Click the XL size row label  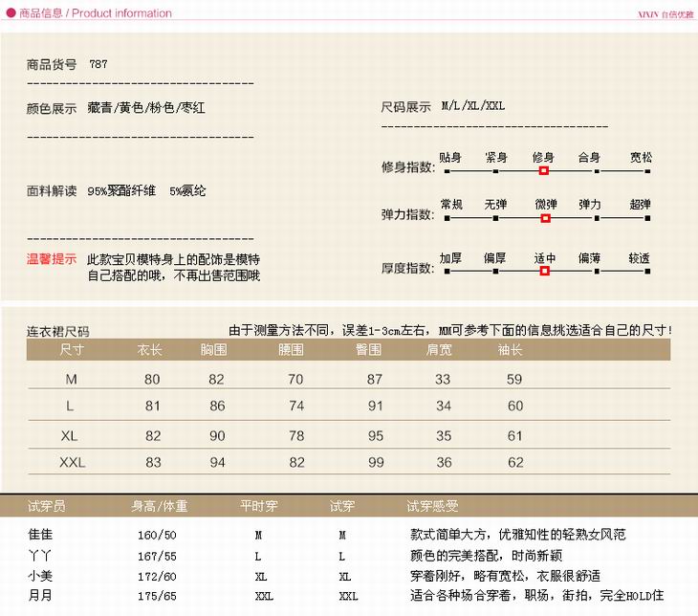[70, 435]
